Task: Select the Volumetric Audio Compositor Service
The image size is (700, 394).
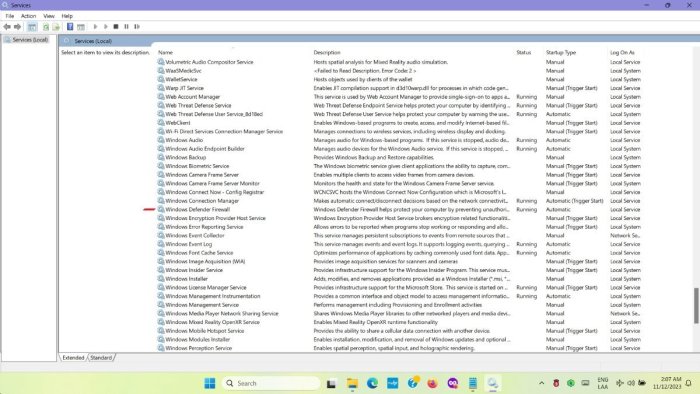Action: 209,62
